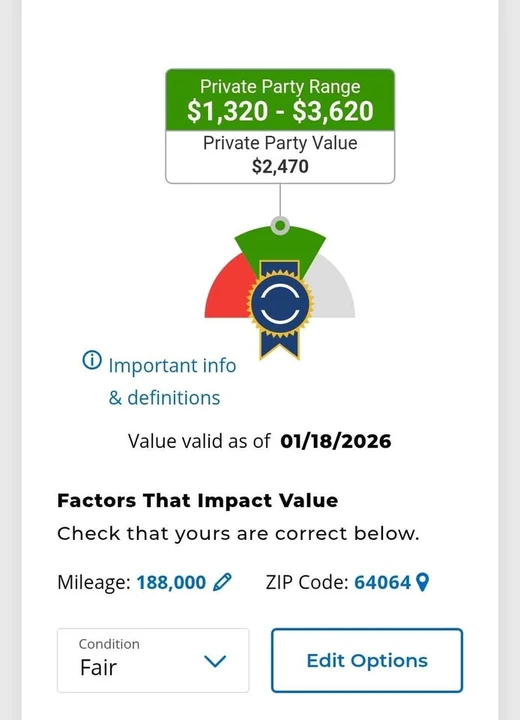Select the Fair condition value
This screenshot has height=720, width=520.
click(x=98, y=667)
